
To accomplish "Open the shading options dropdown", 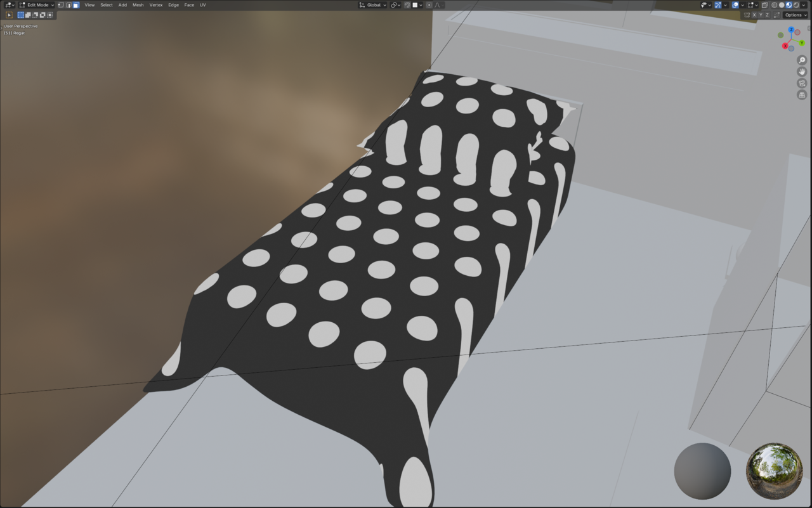I will point(804,5).
